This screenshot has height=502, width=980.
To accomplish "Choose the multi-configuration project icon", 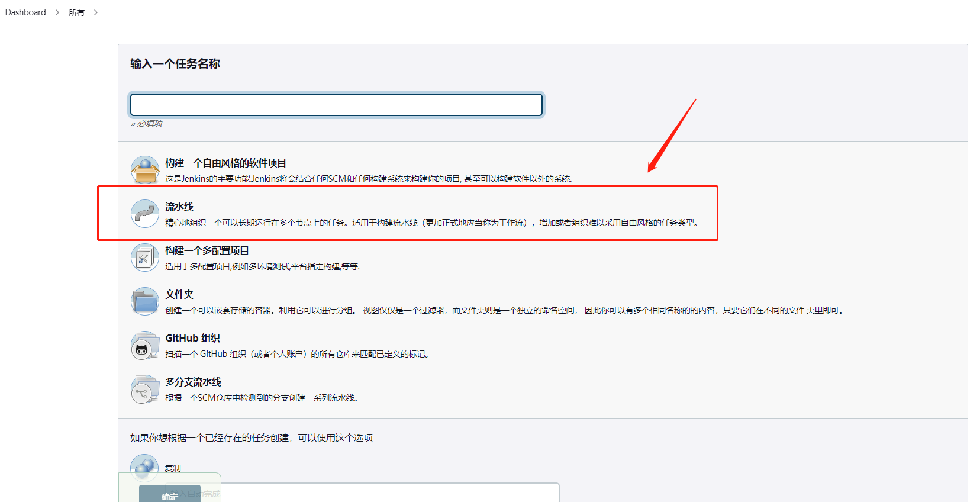I will pyautogui.click(x=145, y=258).
